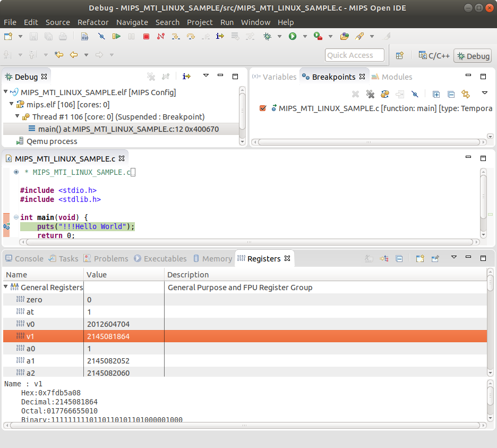Click the New file icon
The height and width of the screenshot is (448, 497).
[x=8, y=37]
